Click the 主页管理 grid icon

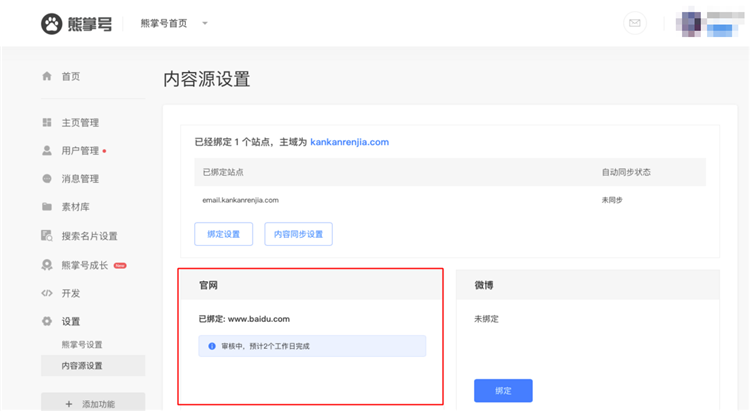[x=47, y=122]
